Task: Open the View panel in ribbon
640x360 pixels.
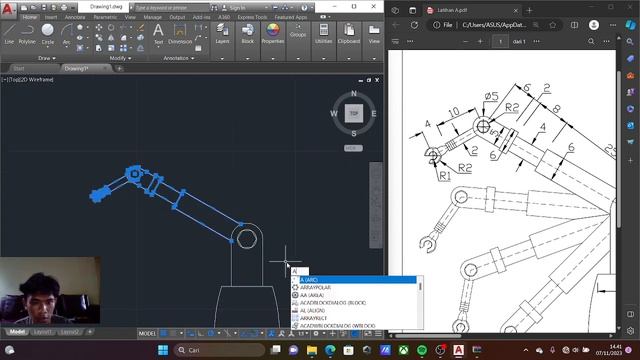Action: pos(374,34)
